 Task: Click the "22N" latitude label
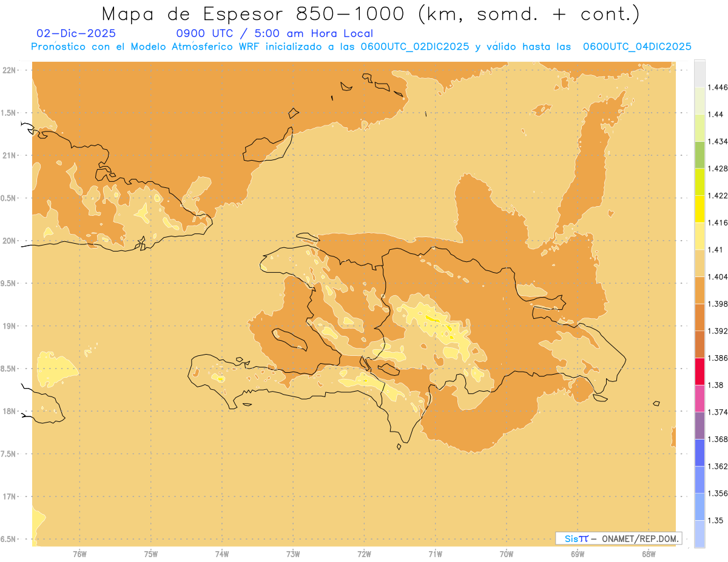[x=9, y=70]
